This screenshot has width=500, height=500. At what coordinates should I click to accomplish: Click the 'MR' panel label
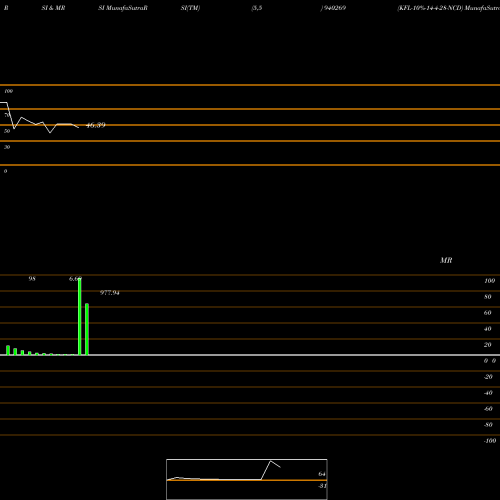click(x=446, y=260)
